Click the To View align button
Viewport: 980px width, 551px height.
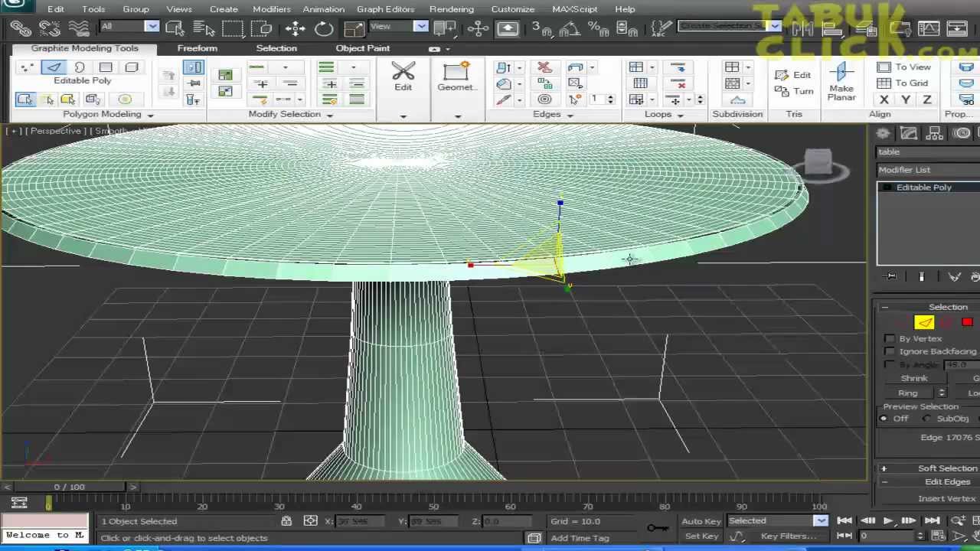904,67
